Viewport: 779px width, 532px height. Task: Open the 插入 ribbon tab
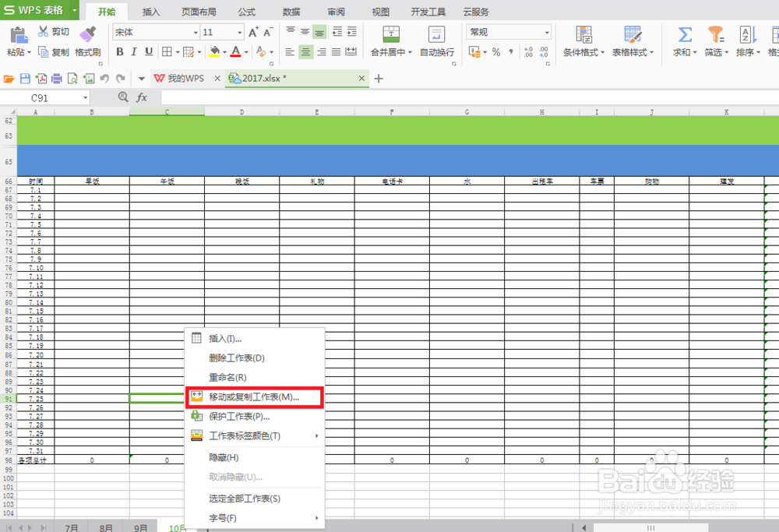click(151, 12)
